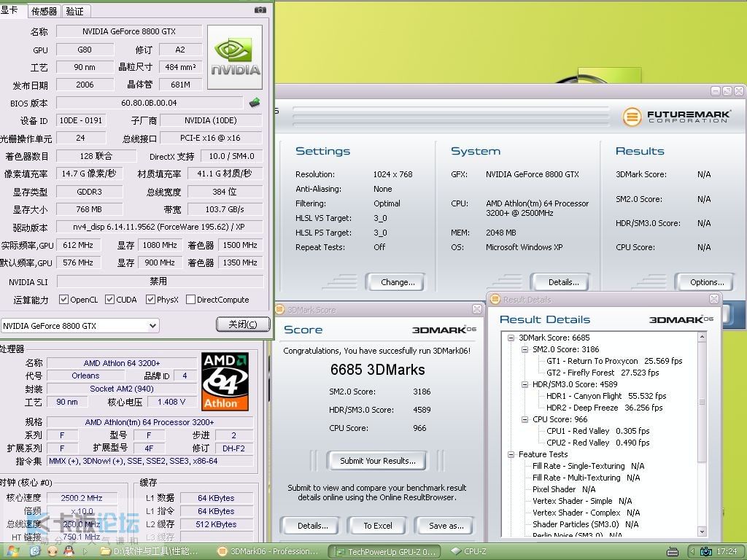Image resolution: width=747 pixels, height=560 pixels.
Task: Click the 3DMark06 logo in Result Details
Action: 681,319
